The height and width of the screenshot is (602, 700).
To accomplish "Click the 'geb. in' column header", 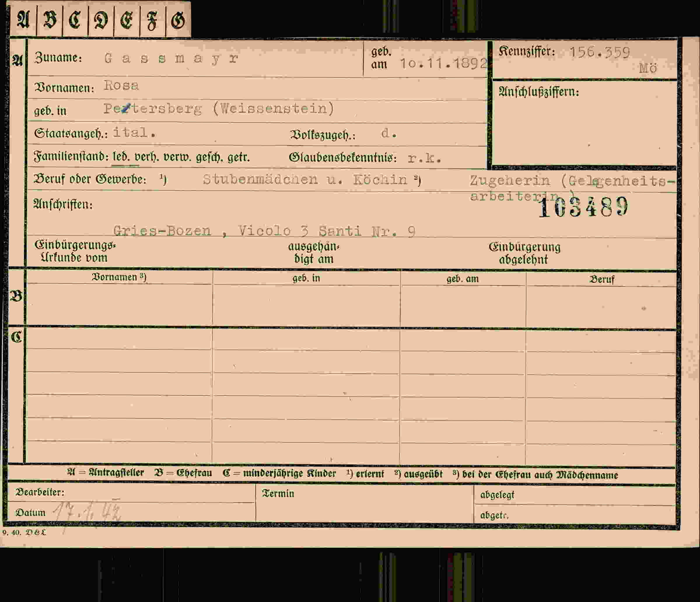I will (x=306, y=278).
